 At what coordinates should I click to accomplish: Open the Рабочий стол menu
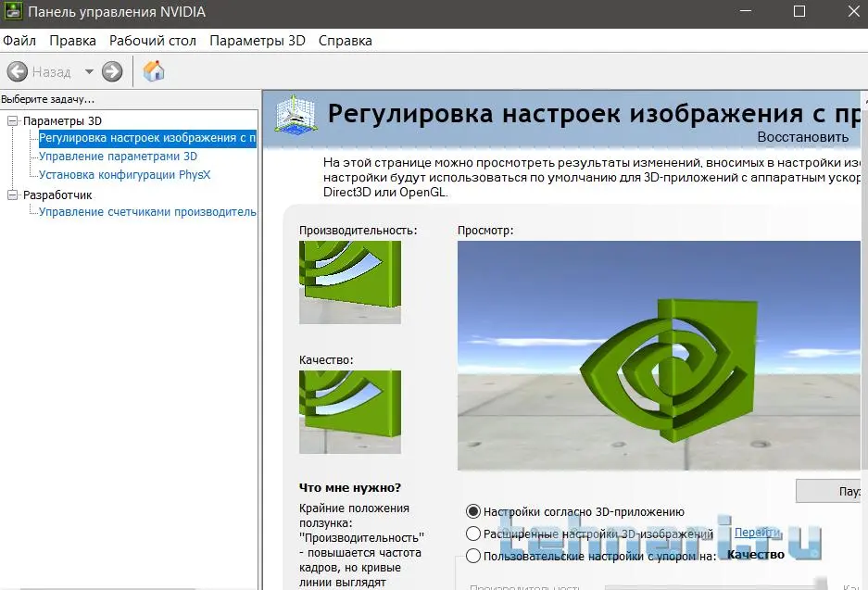coord(153,41)
